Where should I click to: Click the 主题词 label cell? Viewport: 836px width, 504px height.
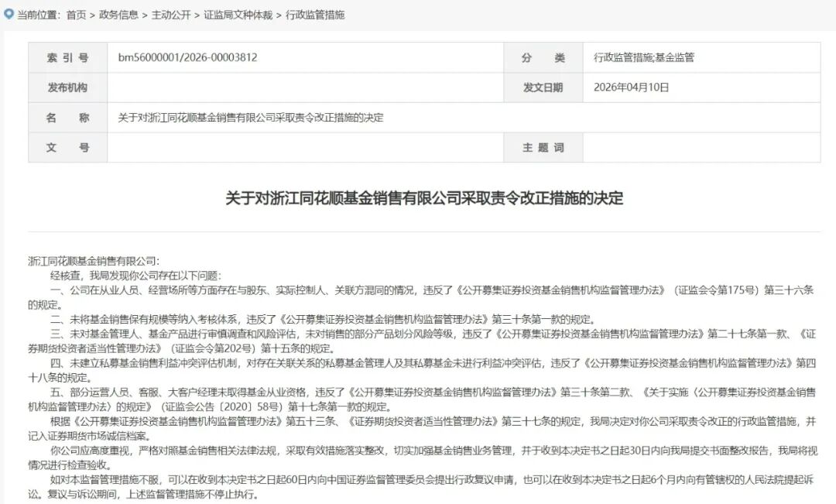click(x=542, y=147)
